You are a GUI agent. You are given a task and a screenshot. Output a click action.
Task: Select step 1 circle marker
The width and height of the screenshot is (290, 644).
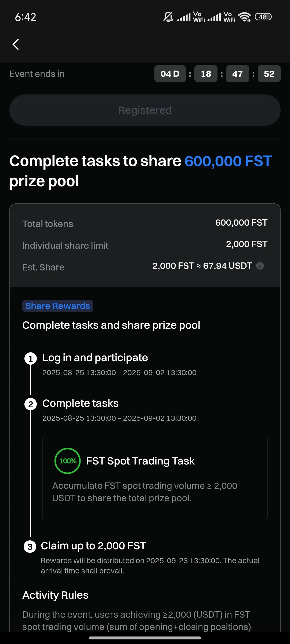click(31, 358)
